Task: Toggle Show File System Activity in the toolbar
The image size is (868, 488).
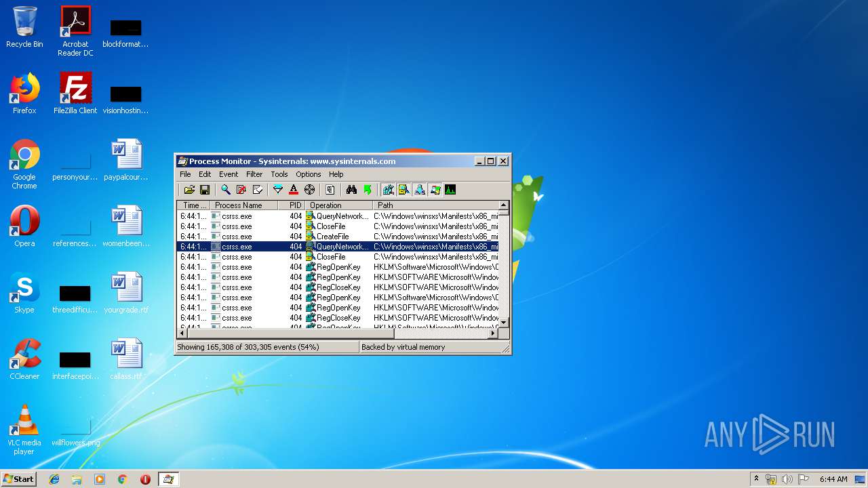Action: pos(403,190)
